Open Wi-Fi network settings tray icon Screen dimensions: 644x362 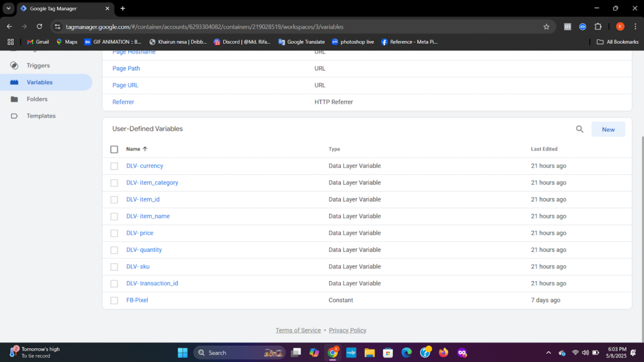point(575,353)
